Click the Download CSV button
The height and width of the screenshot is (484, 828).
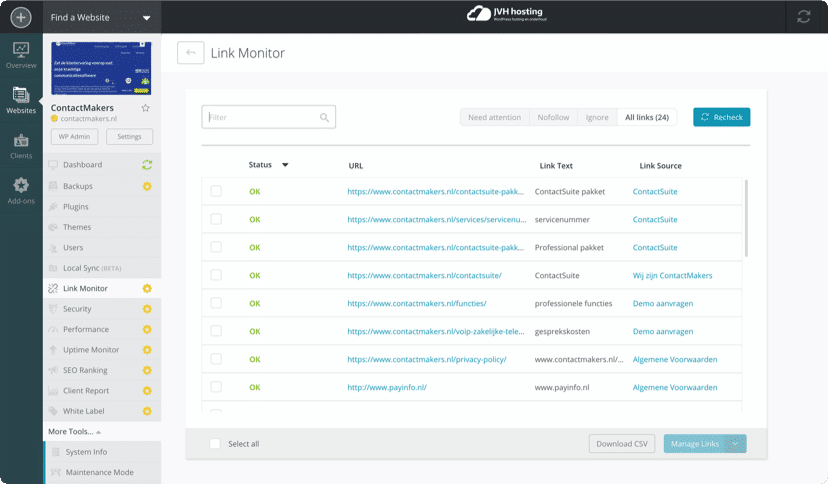click(622, 444)
